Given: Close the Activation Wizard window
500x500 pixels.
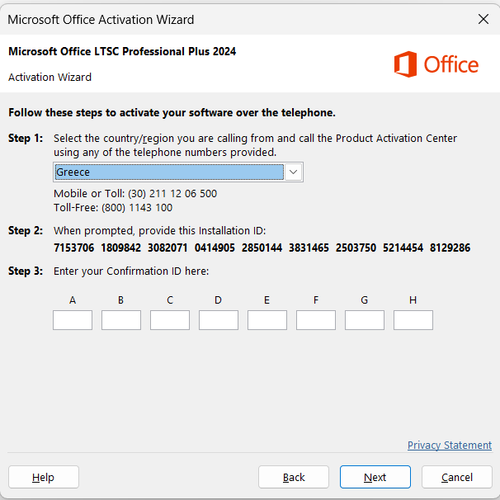Looking at the screenshot, I should [x=483, y=19].
